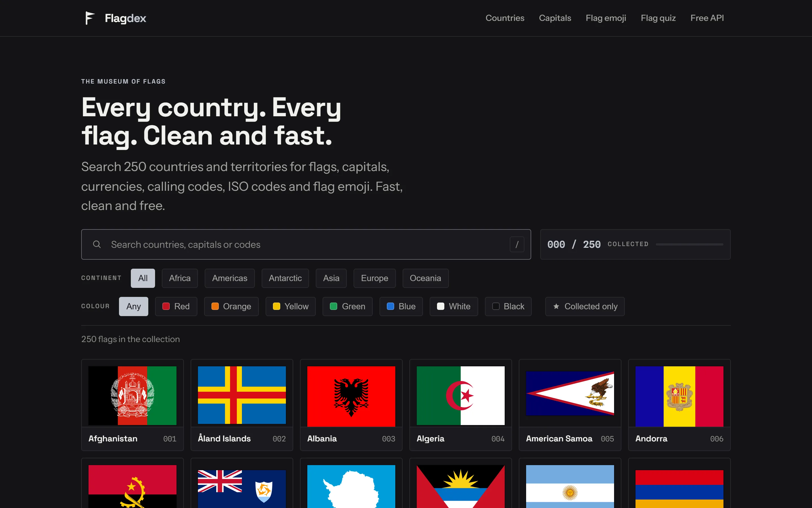This screenshot has height=508, width=812.
Task: Open the Free API link
Action: pos(707,18)
